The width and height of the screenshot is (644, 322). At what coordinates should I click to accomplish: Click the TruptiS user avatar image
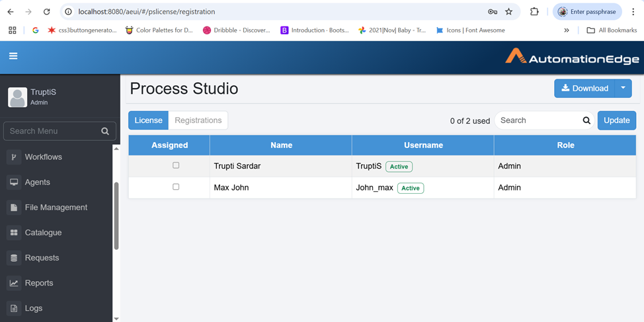coord(17,97)
